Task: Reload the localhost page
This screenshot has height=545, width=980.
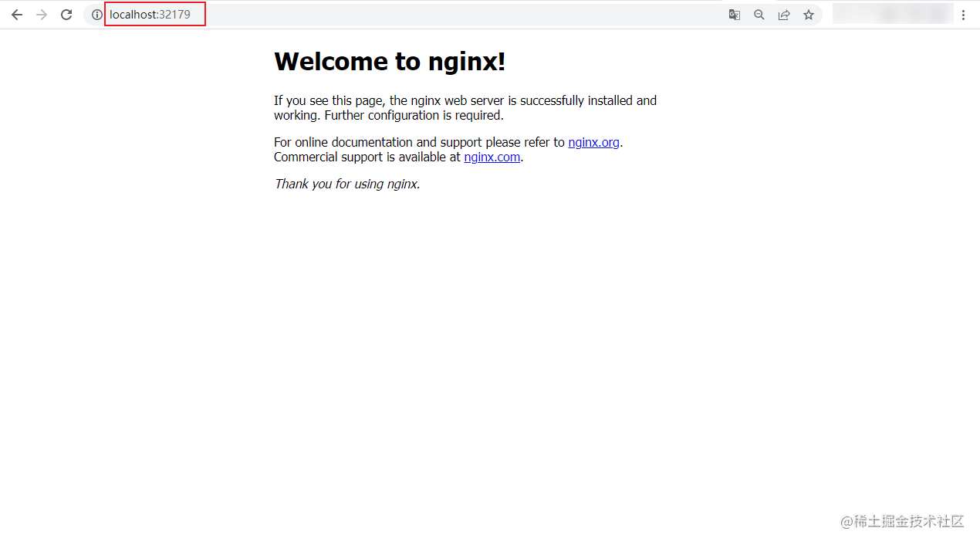Action: point(66,15)
